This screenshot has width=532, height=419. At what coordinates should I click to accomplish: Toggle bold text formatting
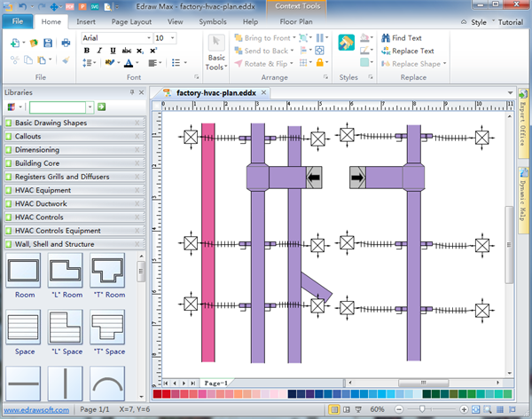click(x=87, y=51)
